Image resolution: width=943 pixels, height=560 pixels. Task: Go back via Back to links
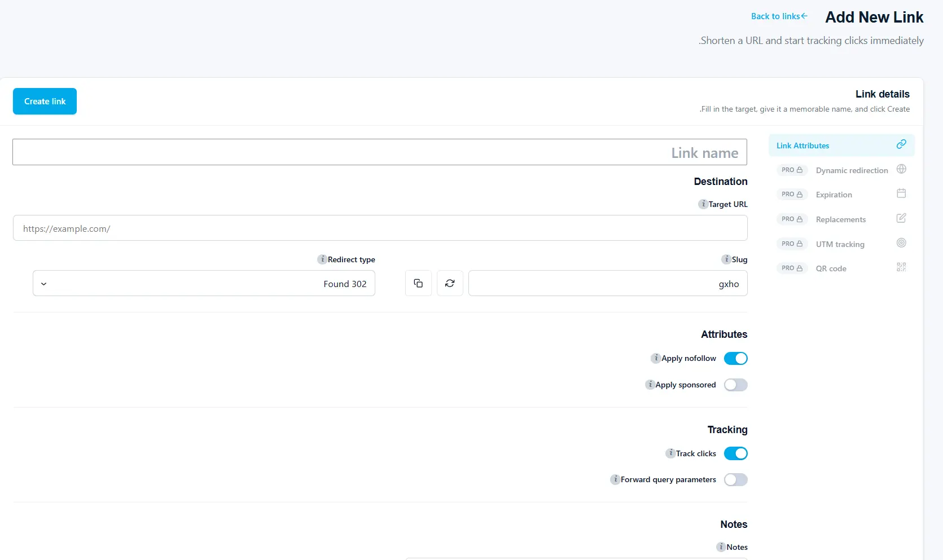click(x=779, y=16)
